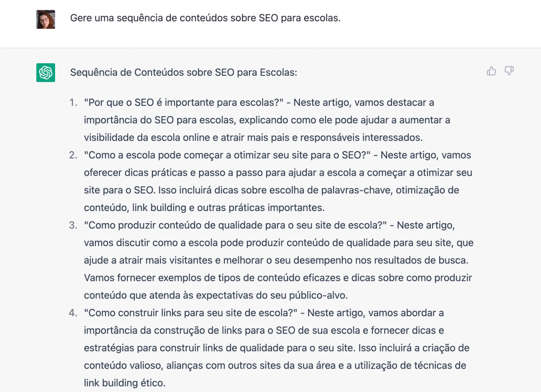This screenshot has height=392, width=541.
Task: Click list number 2 marker
Action: click(x=73, y=155)
